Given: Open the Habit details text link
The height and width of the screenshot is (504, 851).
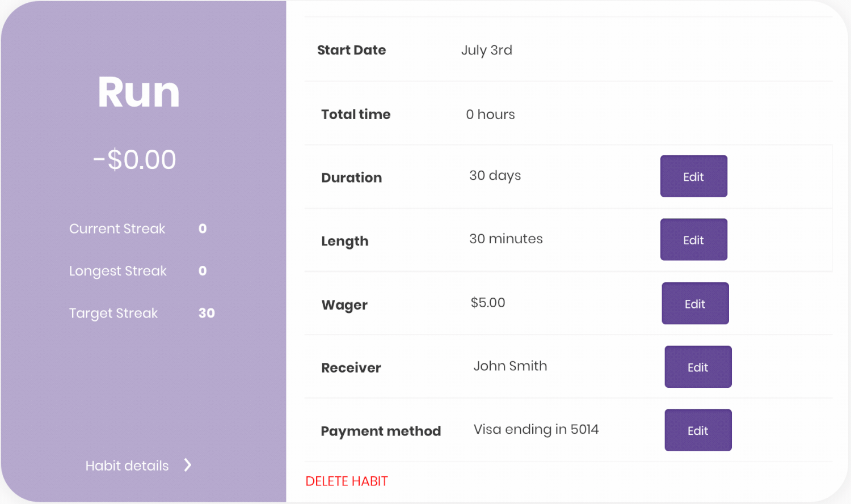Looking at the screenshot, I should coord(127,465).
